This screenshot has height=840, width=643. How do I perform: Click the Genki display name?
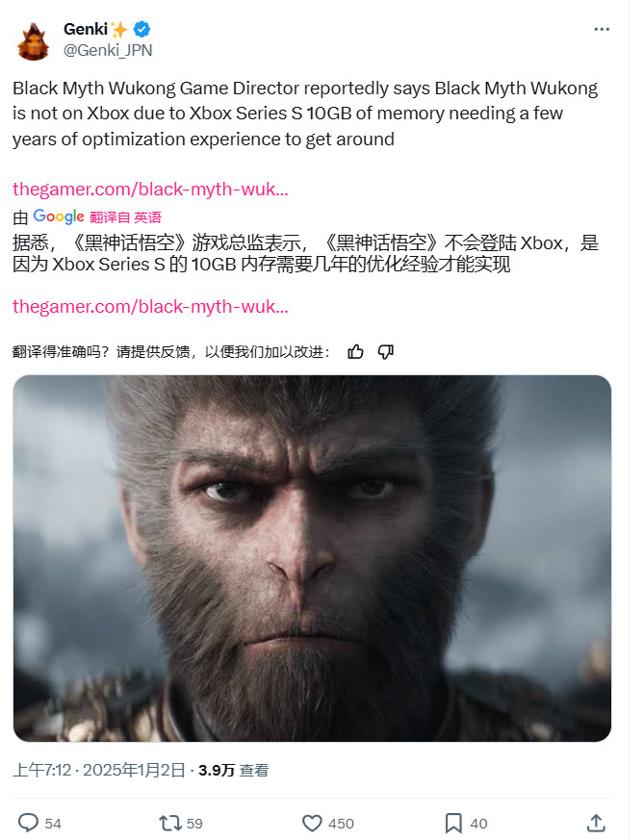86,29
